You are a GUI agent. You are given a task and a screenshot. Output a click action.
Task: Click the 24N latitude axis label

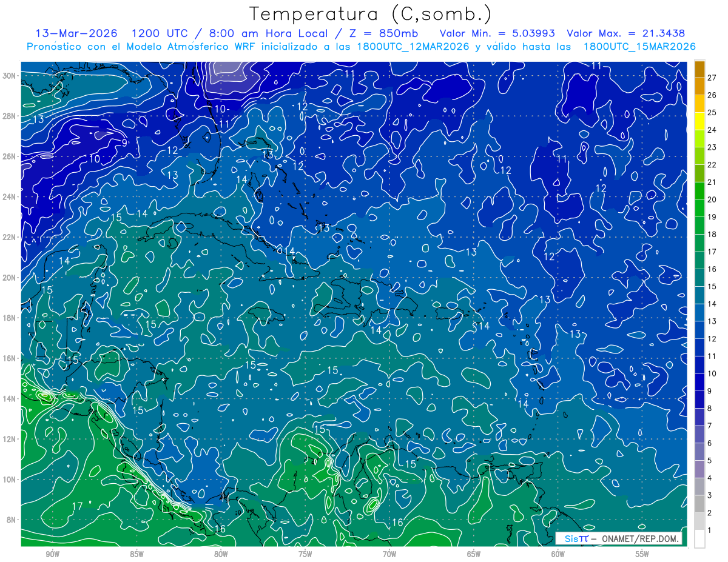pyautogui.click(x=9, y=196)
